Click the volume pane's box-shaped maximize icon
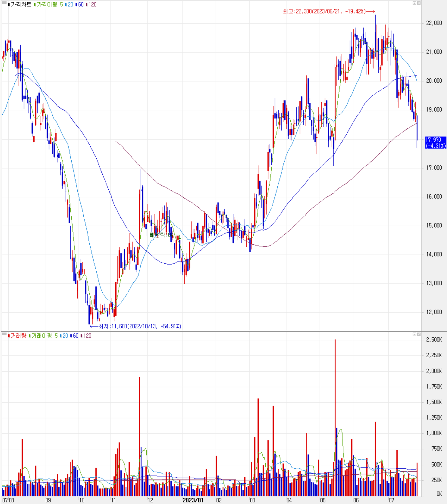Viewport: 447px width, 504px height. click(x=415, y=334)
